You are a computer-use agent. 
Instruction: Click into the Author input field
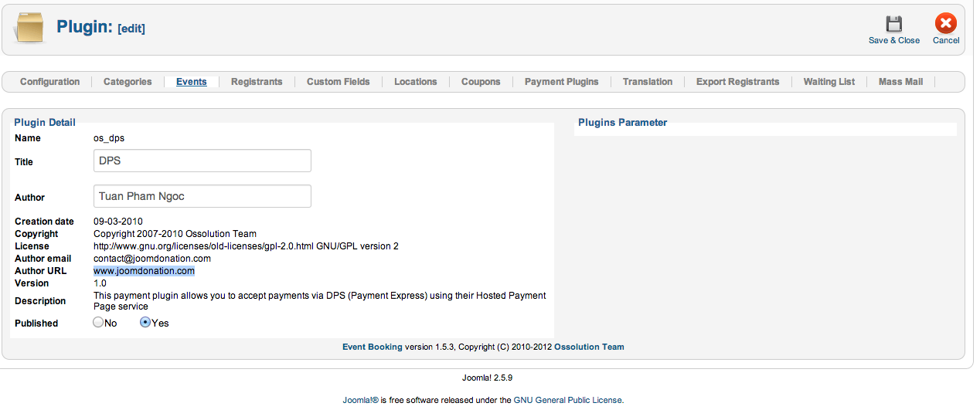tap(202, 196)
